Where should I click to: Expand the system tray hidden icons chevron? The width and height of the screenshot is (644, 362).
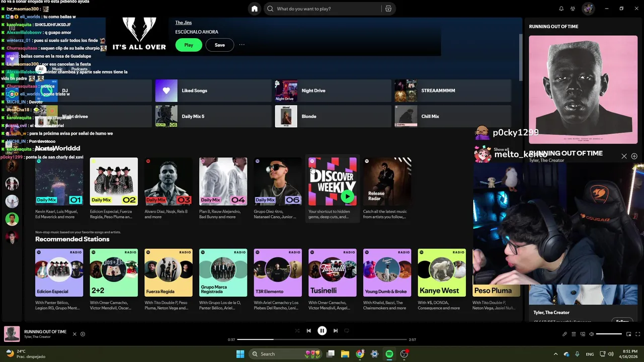pyautogui.click(x=555, y=354)
